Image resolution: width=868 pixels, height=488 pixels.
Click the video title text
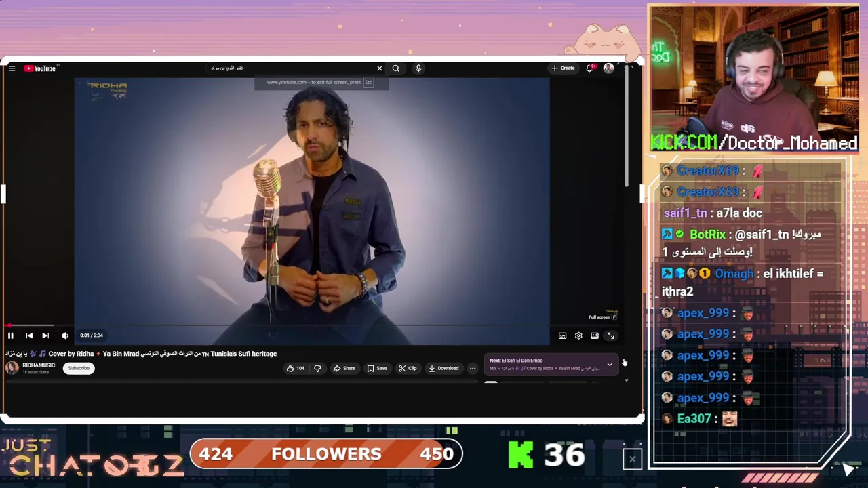141,354
